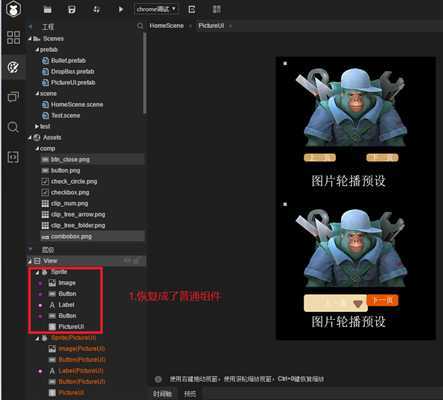Click the check_circle.png checkbox icon
This screenshot has width=443, height=400.
click(45, 182)
